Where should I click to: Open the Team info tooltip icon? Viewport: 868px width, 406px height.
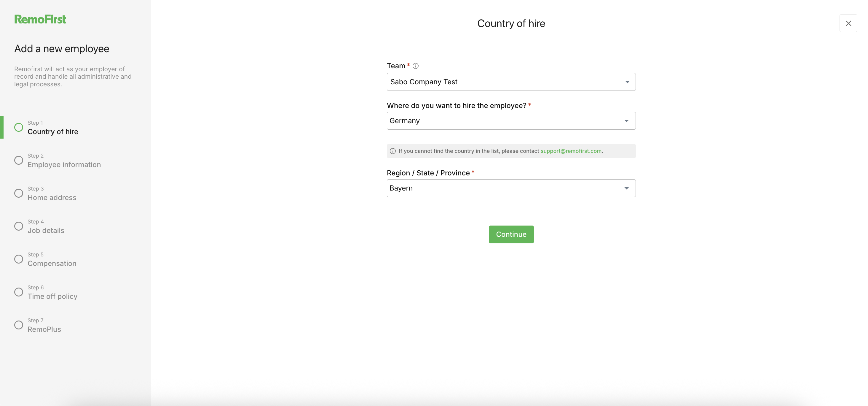[415, 66]
